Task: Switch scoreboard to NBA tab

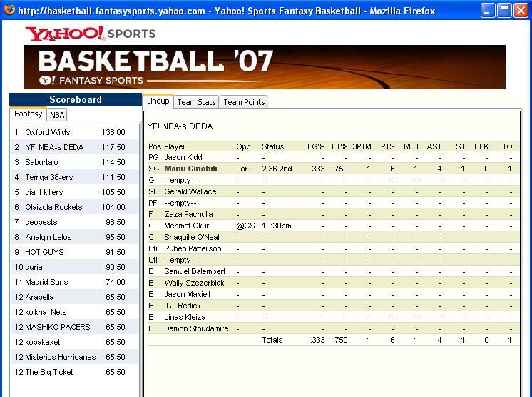Action: pyautogui.click(x=57, y=115)
